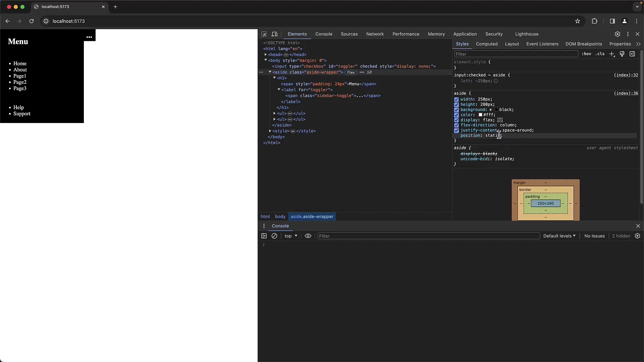Click the black background color swatch
The width and height of the screenshot is (644, 362).
pos(496,110)
